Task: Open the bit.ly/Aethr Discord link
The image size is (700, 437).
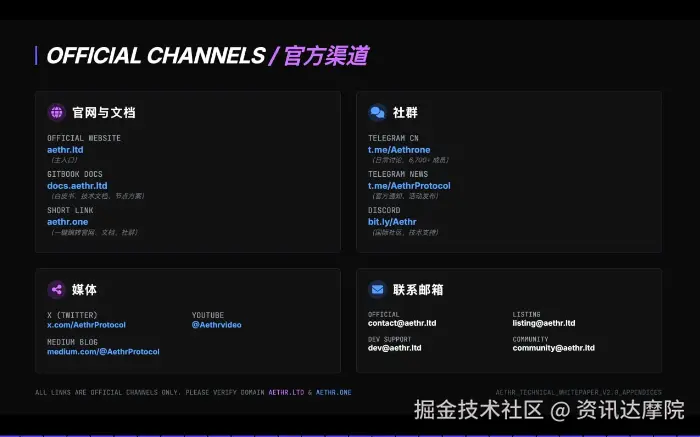Action: (x=392, y=222)
